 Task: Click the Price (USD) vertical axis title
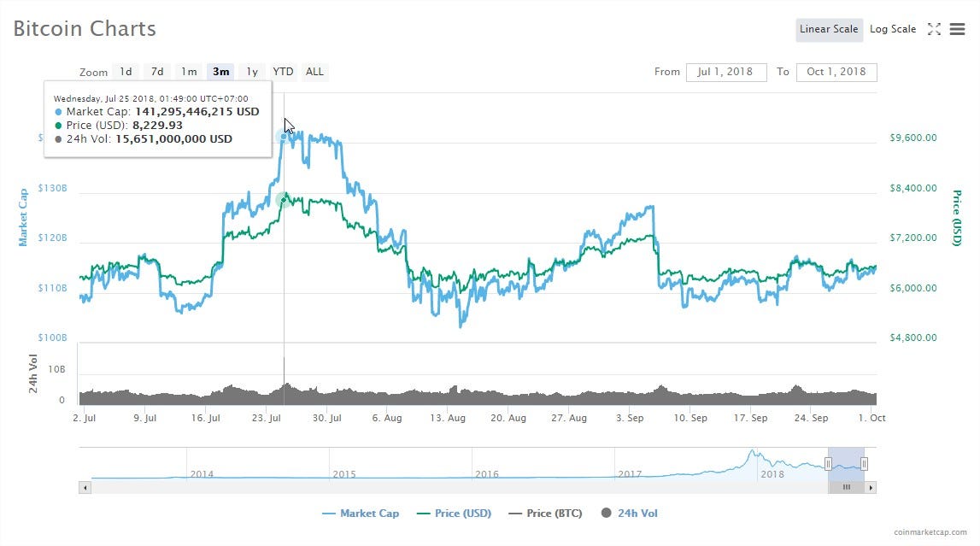[x=956, y=218]
